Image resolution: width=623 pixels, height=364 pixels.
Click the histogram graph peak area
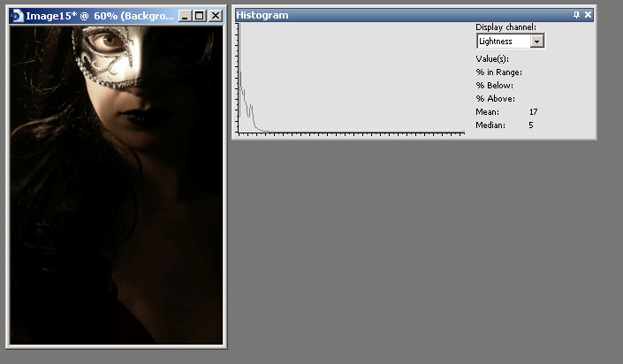tap(244, 97)
